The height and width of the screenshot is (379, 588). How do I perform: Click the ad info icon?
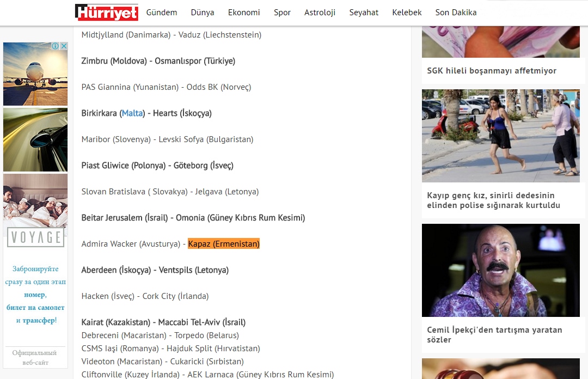point(56,47)
